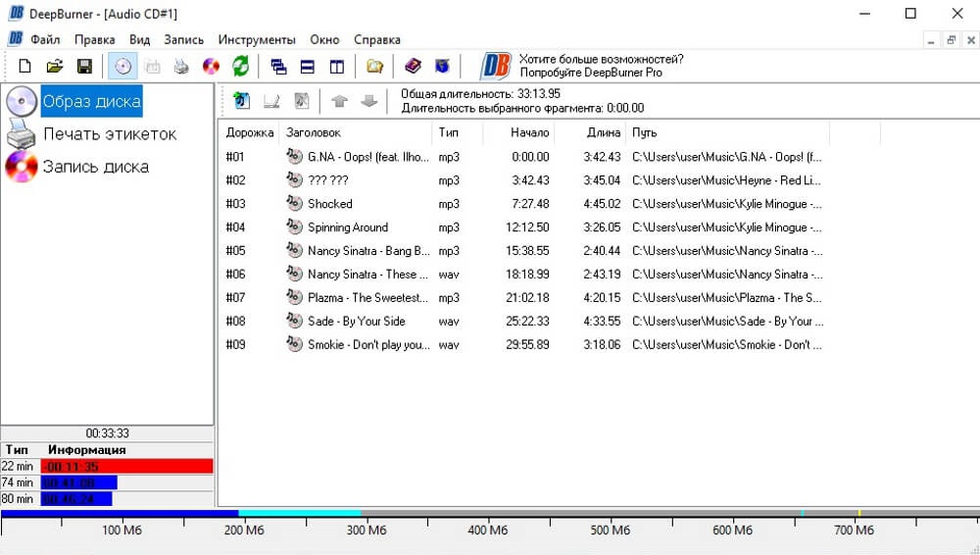980x555 pixels.
Task: Click the blue globe web toolbar icon
Action: click(443, 66)
